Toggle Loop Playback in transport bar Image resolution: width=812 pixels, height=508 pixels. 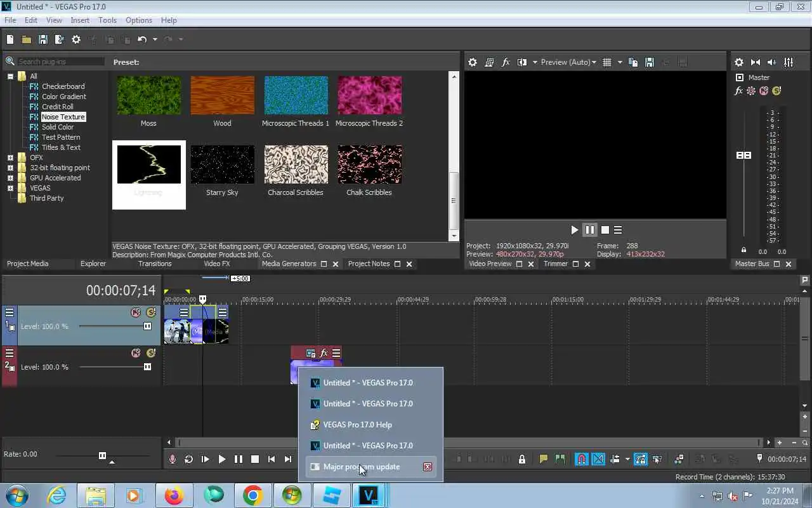click(189, 459)
